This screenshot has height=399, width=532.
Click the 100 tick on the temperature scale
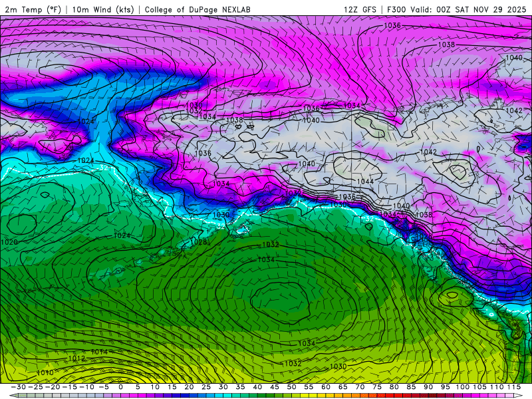click(462, 387)
